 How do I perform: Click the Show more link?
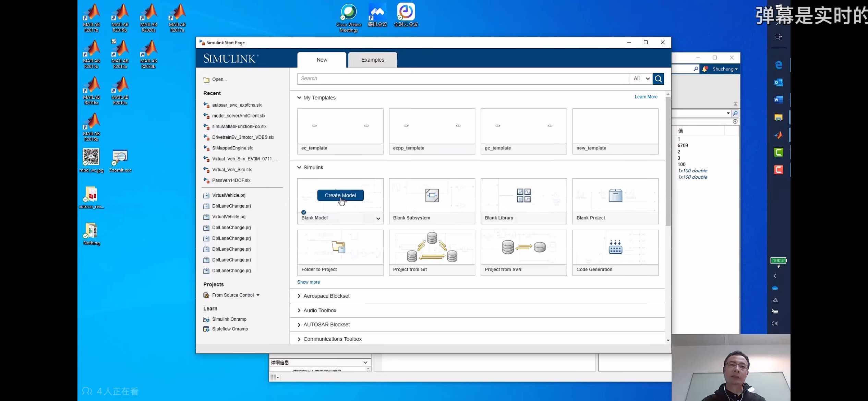coord(308,282)
